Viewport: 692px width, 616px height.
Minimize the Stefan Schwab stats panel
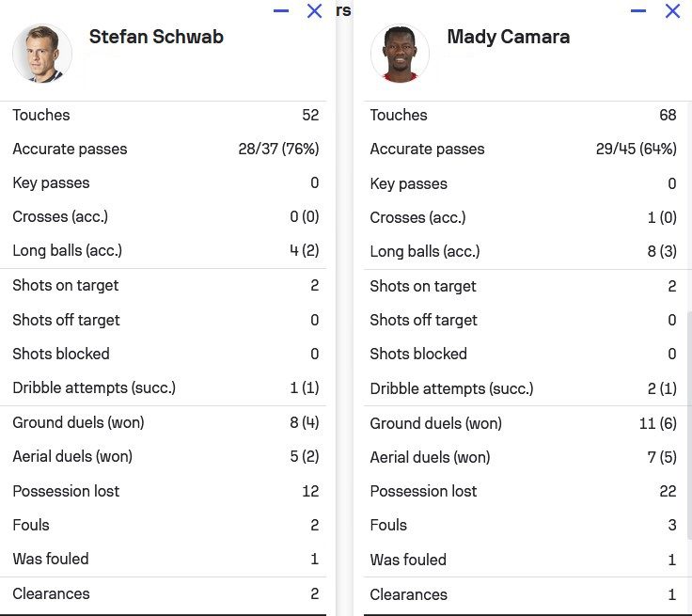pyautogui.click(x=281, y=11)
